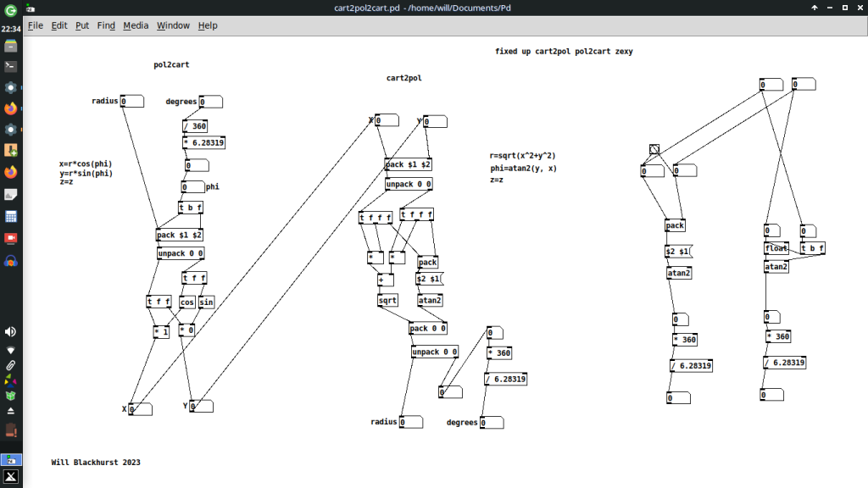Click the eject removable media tray icon

[x=10, y=411]
